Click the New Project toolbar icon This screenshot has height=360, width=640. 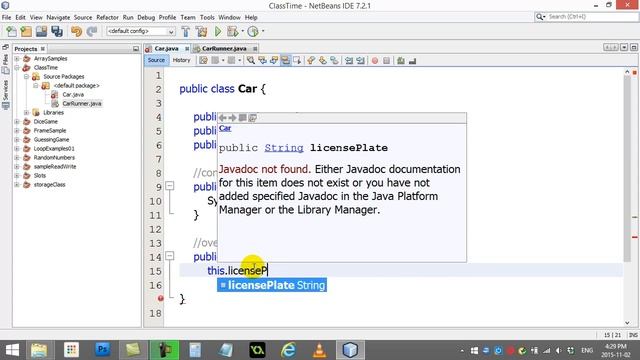[26, 31]
